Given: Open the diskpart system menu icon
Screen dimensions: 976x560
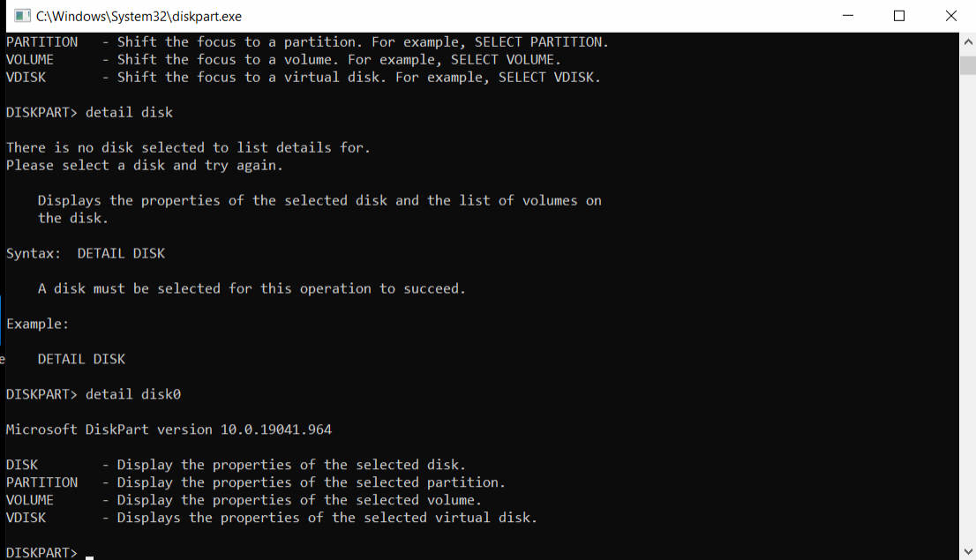Looking at the screenshot, I should click(21, 16).
